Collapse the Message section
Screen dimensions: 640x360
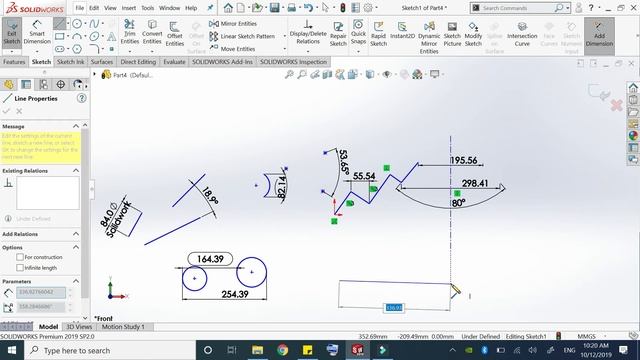pyautogui.click(x=76, y=126)
